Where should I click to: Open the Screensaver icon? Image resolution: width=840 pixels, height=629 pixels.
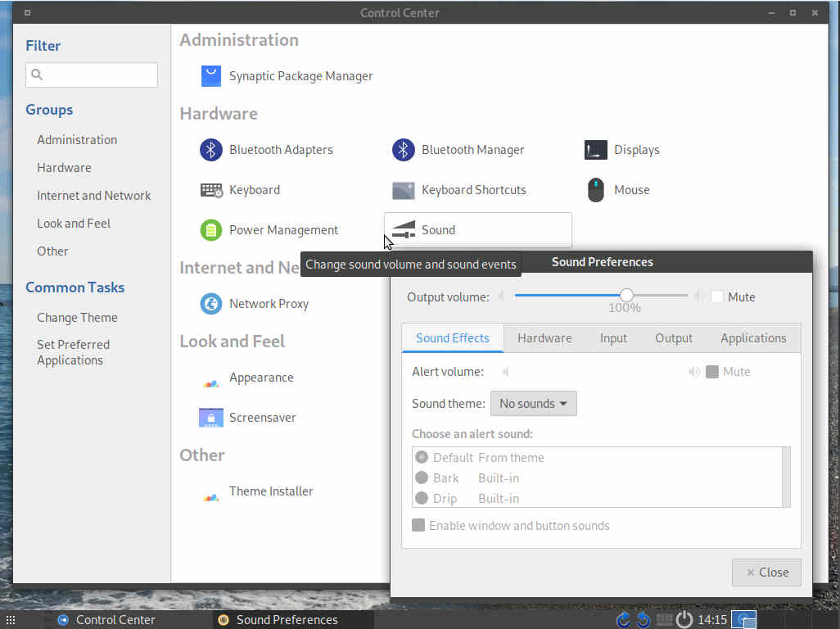[x=210, y=418]
